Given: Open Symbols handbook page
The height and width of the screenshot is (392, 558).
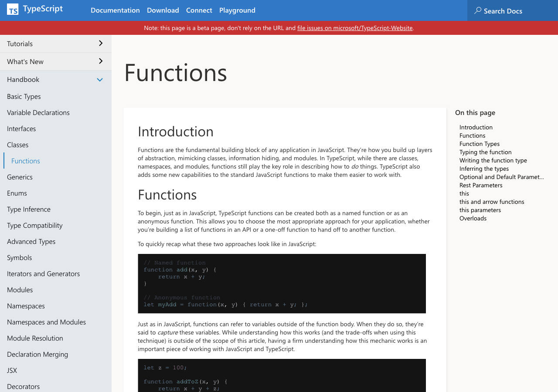Looking at the screenshot, I should [x=20, y=257].
